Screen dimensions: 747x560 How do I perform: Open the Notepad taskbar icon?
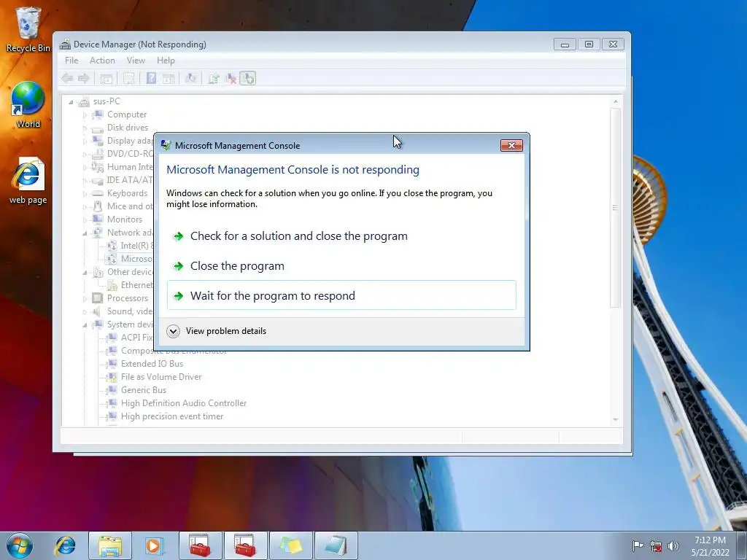click(x=336, y=545)
